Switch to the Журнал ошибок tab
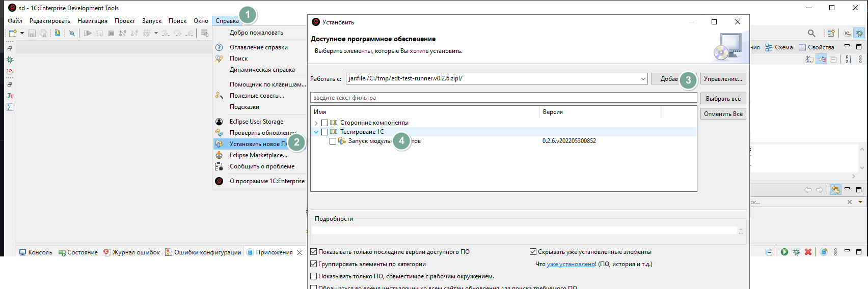 (x=131, y=252)
